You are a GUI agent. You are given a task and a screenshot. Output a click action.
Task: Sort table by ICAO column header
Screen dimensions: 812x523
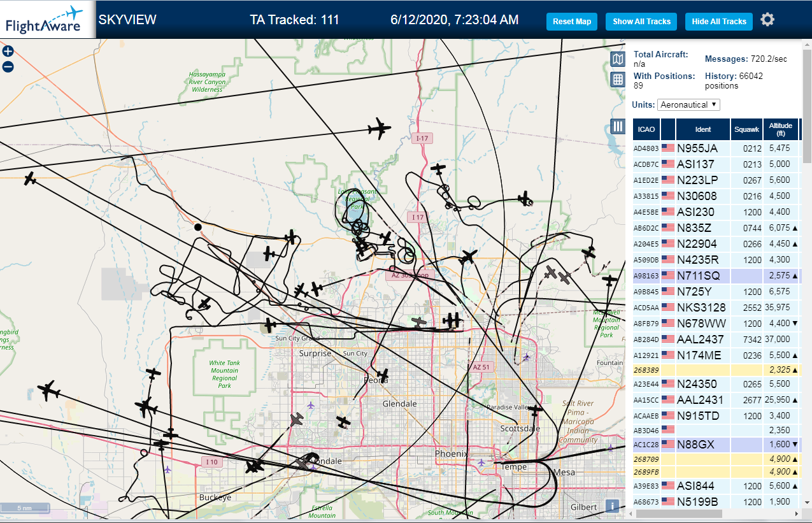tap(646, 129)
